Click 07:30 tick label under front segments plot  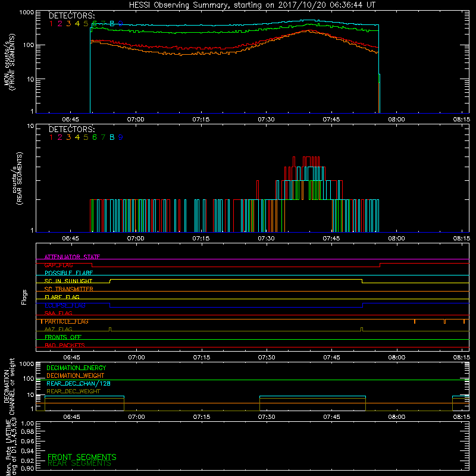point(266,120)
